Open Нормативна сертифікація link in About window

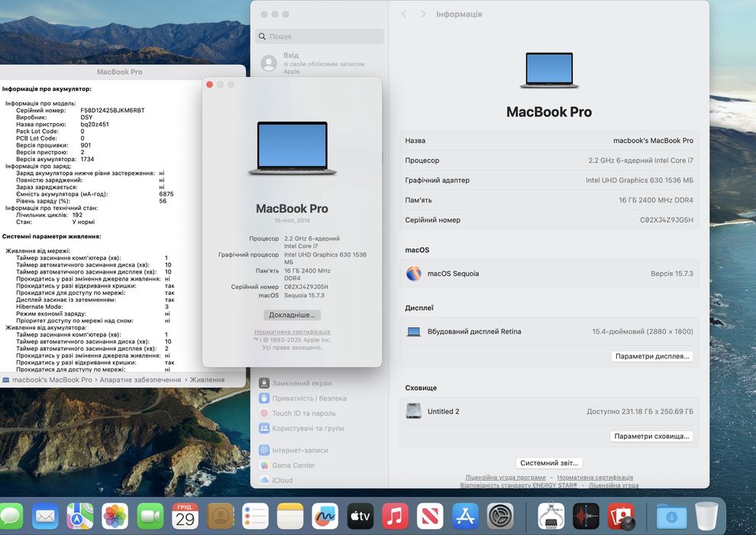(x=292, y=332)
